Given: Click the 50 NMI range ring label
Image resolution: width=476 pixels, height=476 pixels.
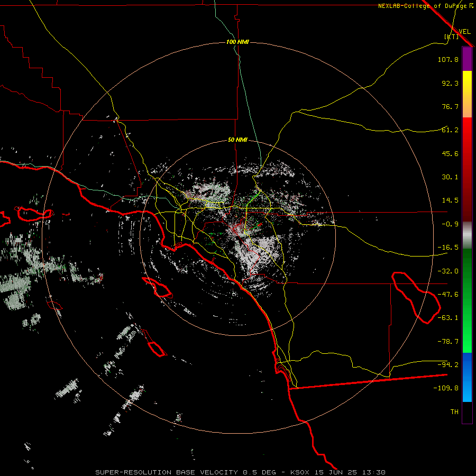Looking at the screenshot, I should (x=237, y=140).
